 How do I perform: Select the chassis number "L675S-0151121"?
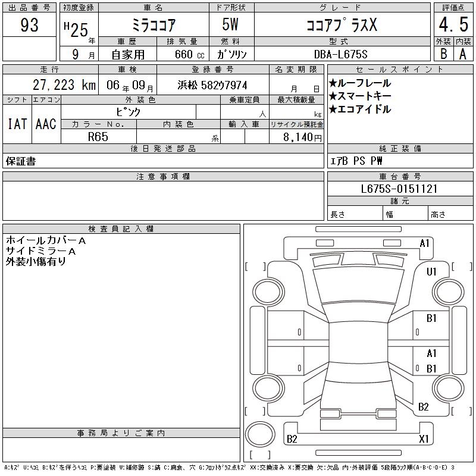399,189
